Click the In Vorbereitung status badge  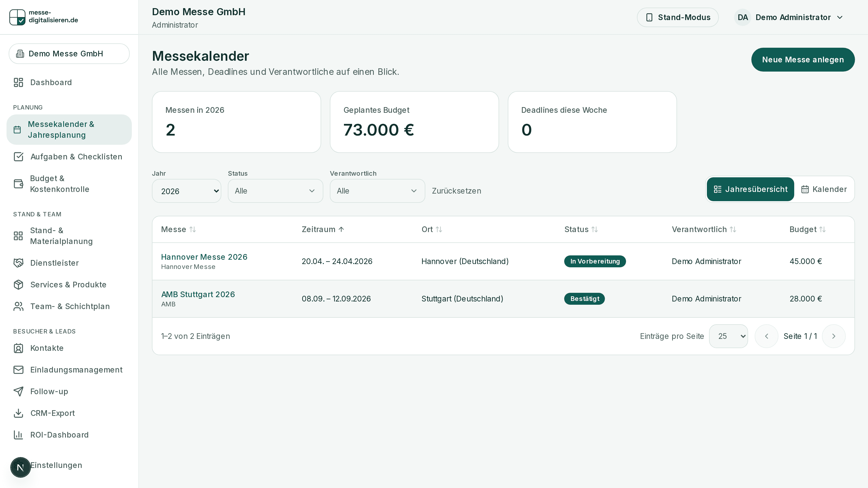(x=595, y=261)
